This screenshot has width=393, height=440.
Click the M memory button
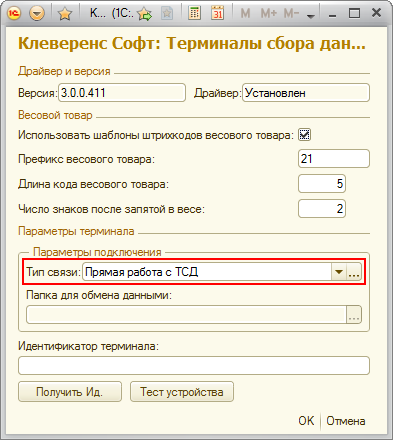245,14
